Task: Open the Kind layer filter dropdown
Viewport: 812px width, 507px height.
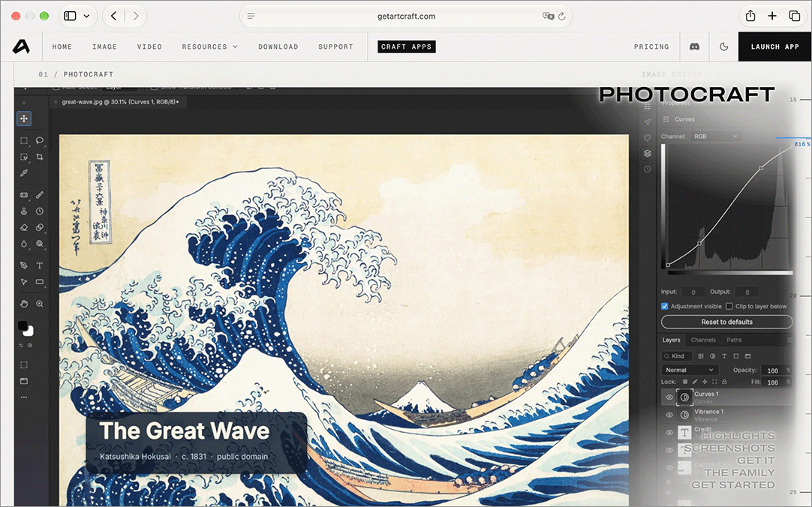Action: click(676, 356)
